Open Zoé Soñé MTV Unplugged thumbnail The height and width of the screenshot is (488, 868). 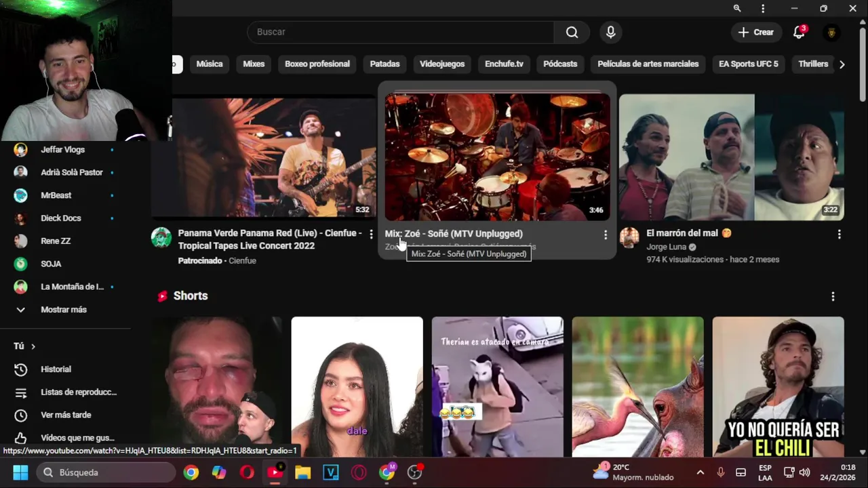497,157
